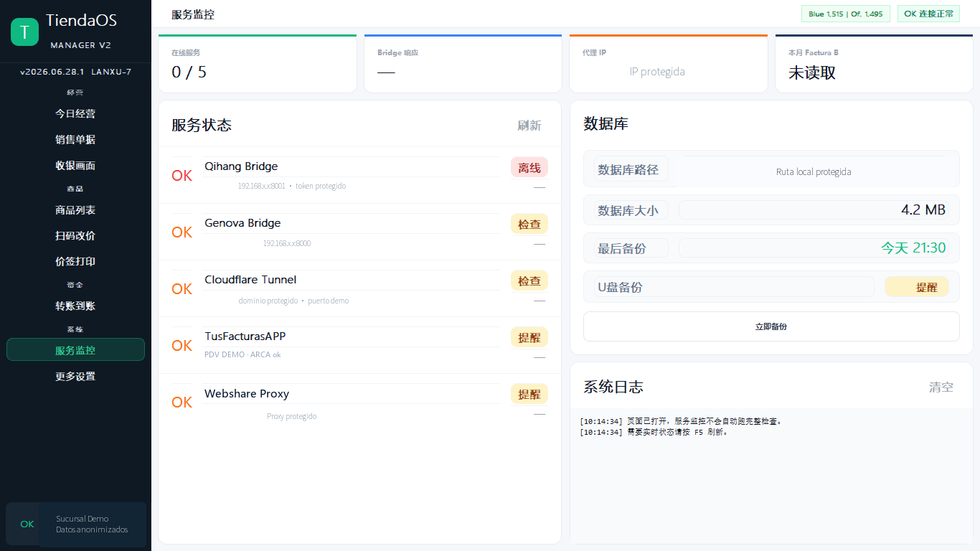Open 收银画面 from sidebar
Screen dimensions: 980x551
point(75,165)
